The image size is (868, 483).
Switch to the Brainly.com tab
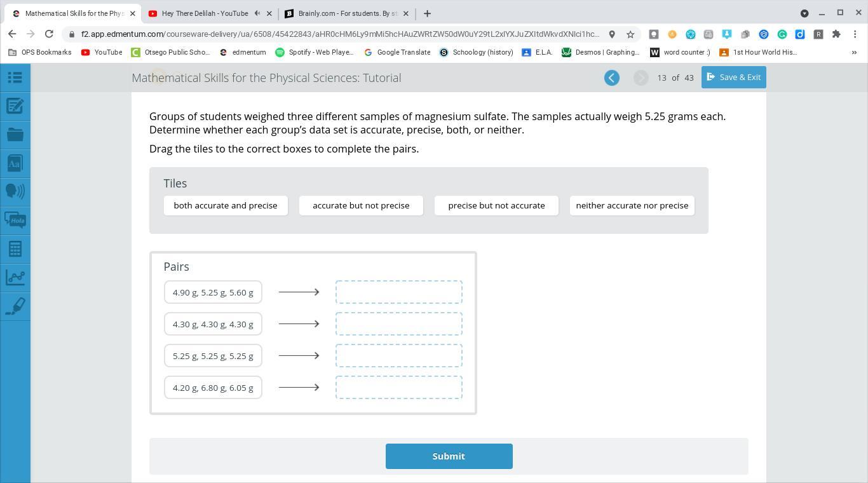pyautogui.click(x=348, y=13)
